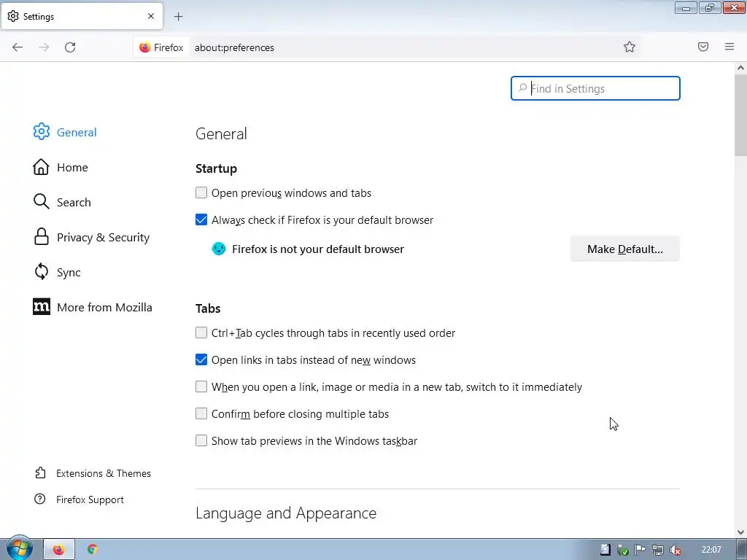Reload the current page
Screen dimensions: 747x560
pos(70,47)
